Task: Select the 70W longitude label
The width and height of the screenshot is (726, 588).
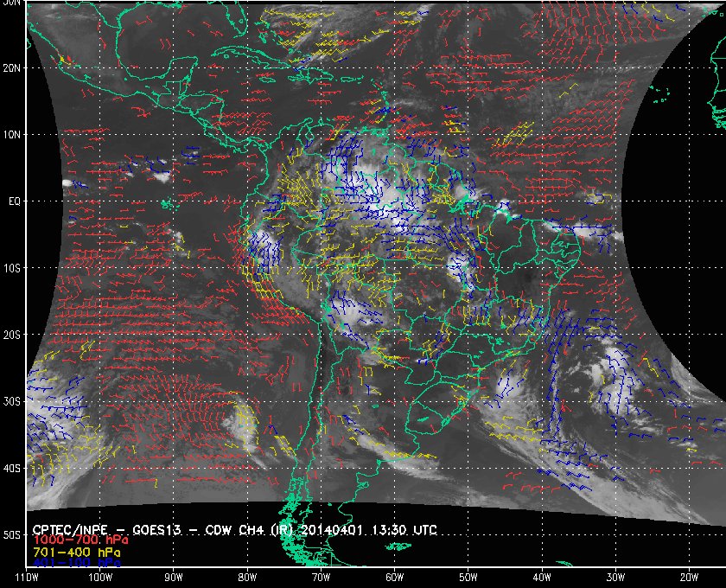Action: [x=321, y=578]
